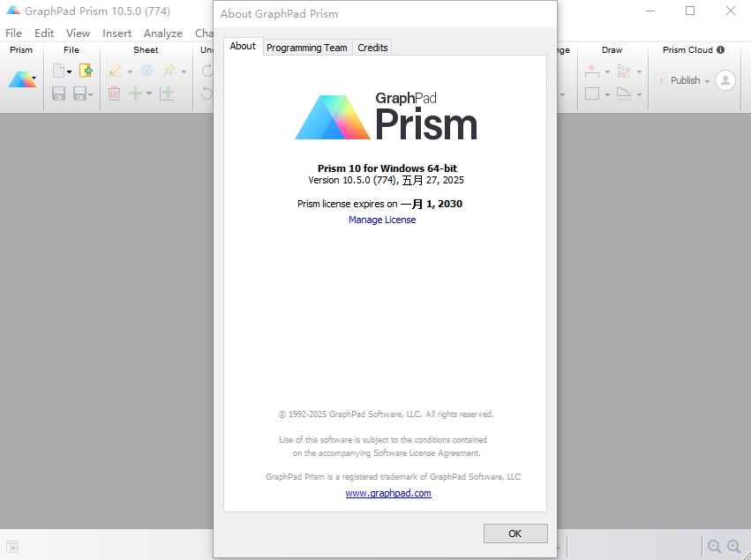Open the www.graphpad.com link
This screenshot has height=560, width=751.
tap(388, 493)
